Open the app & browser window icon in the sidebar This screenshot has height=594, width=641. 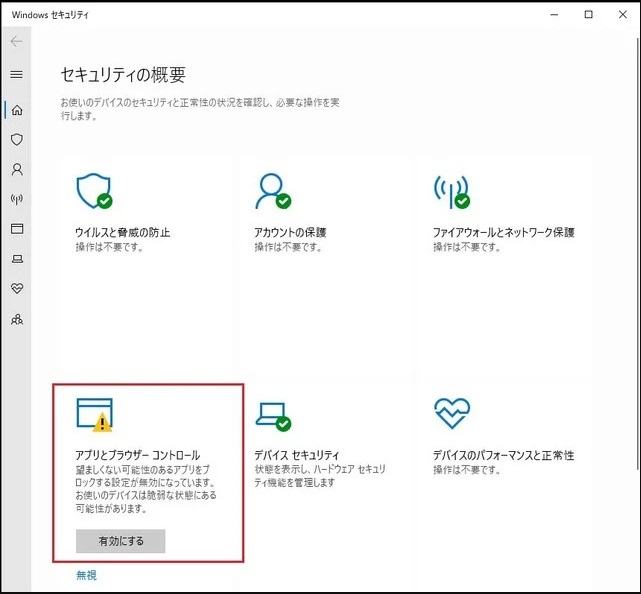click(17, 229)
